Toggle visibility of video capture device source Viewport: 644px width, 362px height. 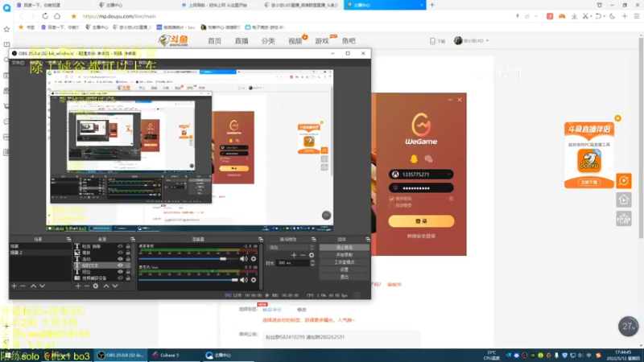(x=120, y=278)
